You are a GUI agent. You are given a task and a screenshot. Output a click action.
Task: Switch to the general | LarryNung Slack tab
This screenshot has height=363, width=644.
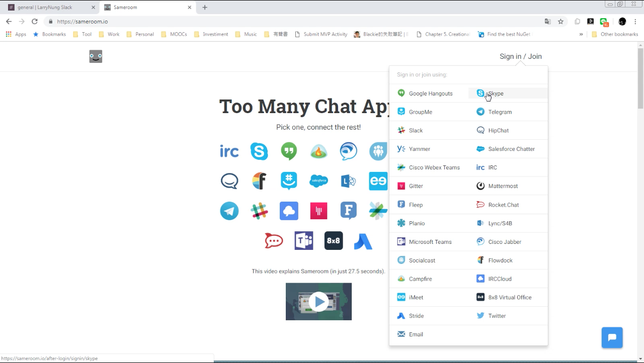coord(51,8)
